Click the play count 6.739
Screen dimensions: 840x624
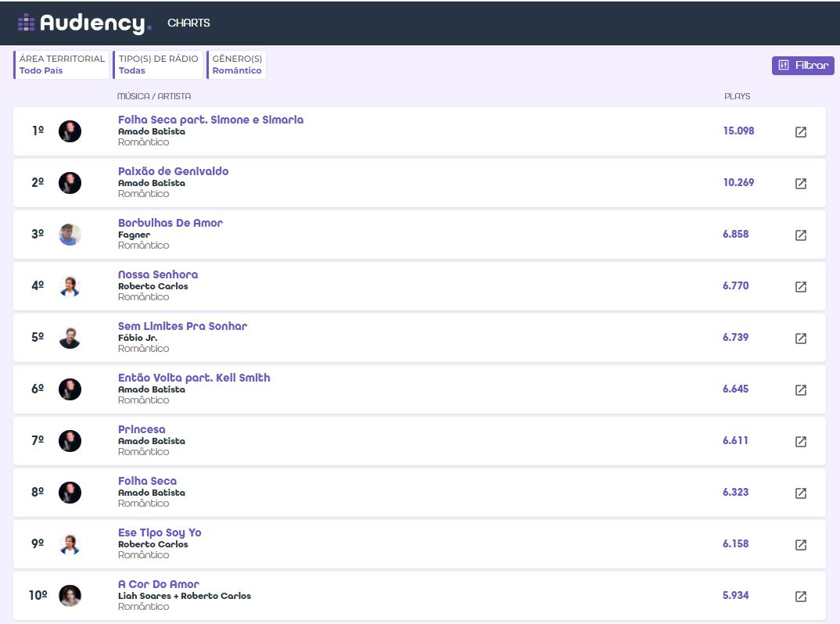(735, 337)
